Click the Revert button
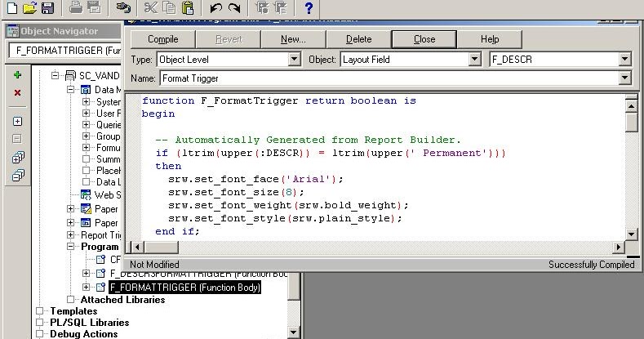This screenshot has width=644, height=339. (x=229, y=39)
